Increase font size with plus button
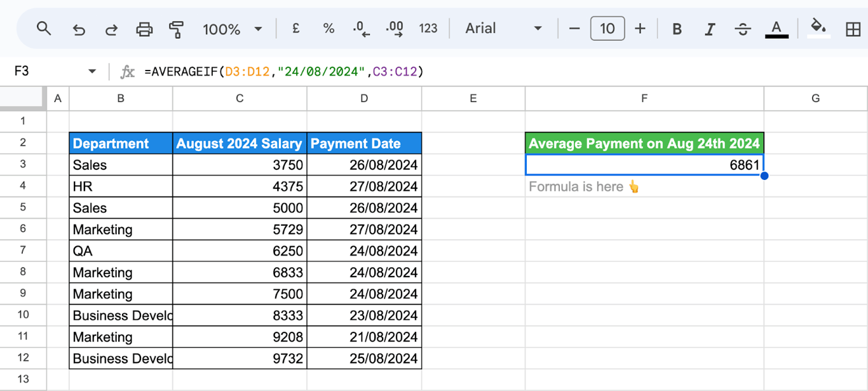The image size is (868, 391). (640, 29)
